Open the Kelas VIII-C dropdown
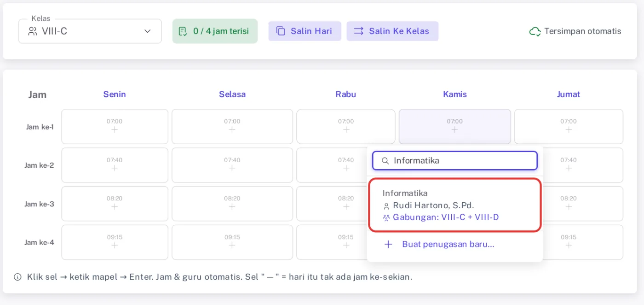Screen dimensions: 644x305 click(x=90, y=31)
